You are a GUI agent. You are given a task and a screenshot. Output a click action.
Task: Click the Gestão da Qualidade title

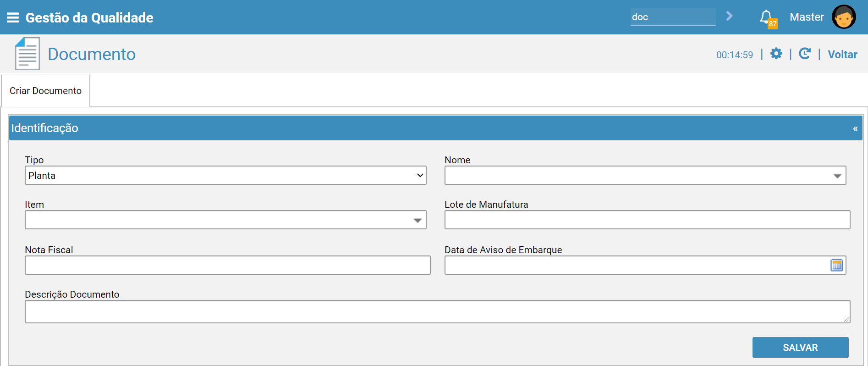[89, 17]
